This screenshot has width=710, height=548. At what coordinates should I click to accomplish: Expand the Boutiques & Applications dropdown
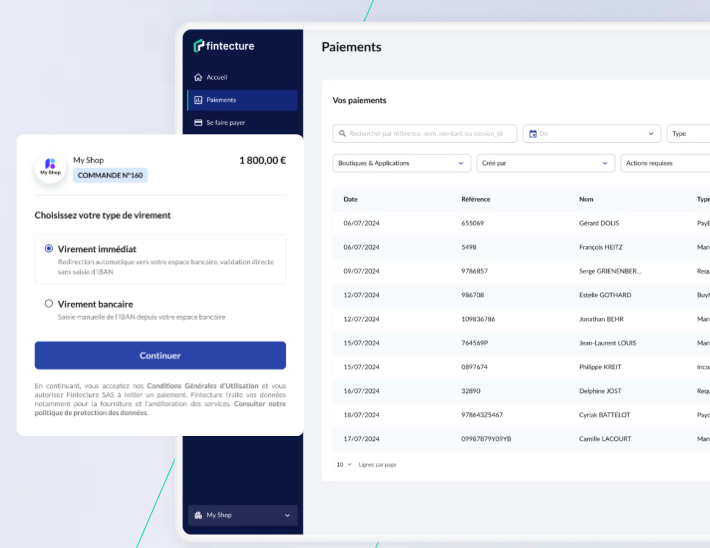(x=401, y=163)
